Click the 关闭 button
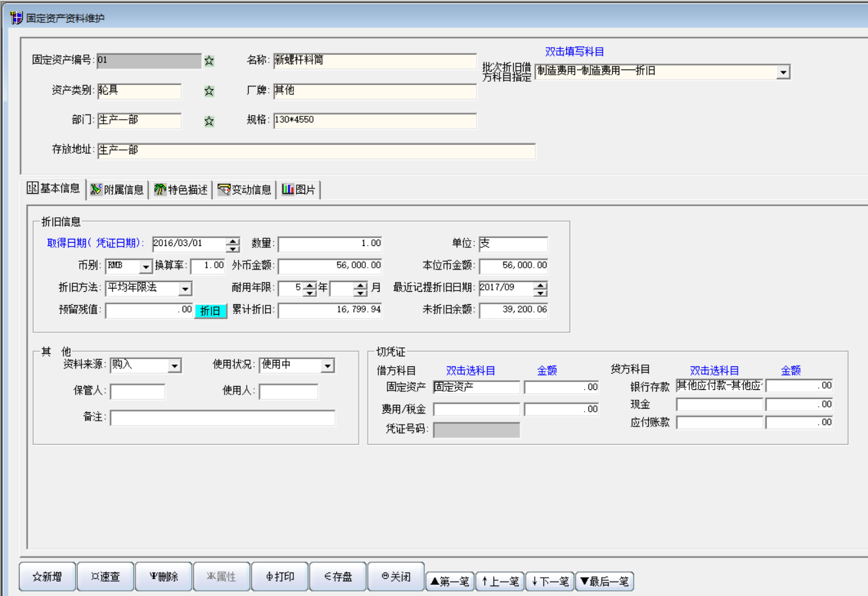 click(396, 576)
